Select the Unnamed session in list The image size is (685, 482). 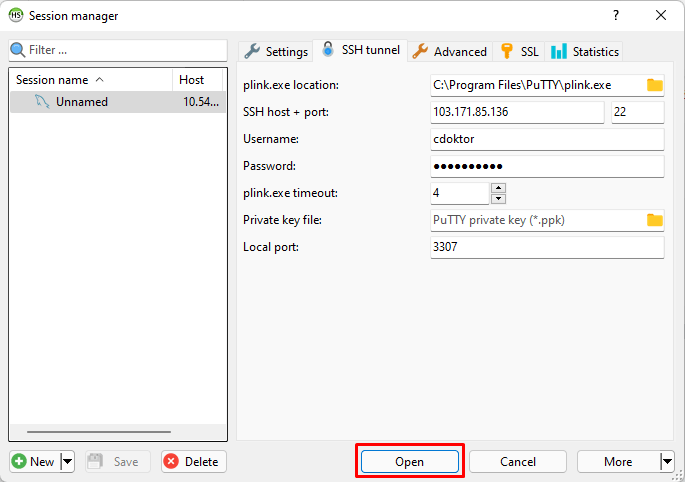[x=82, y=102]
